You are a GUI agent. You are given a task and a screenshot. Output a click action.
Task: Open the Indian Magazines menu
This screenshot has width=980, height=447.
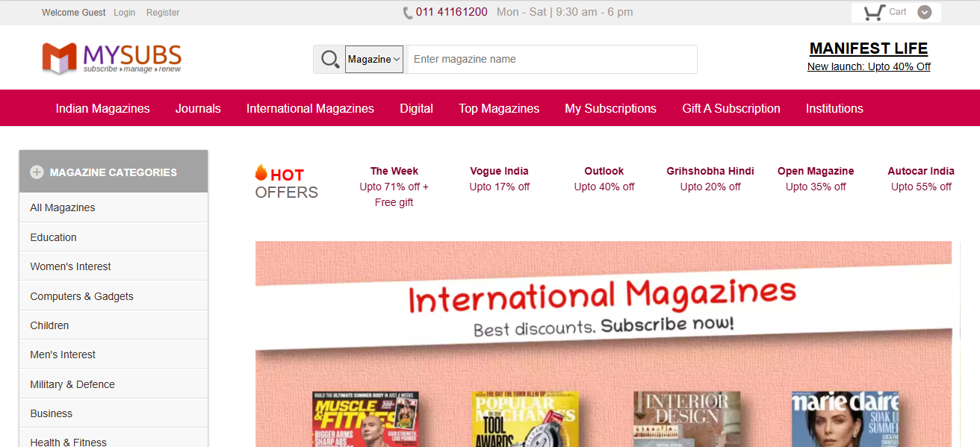coord(103,108)
